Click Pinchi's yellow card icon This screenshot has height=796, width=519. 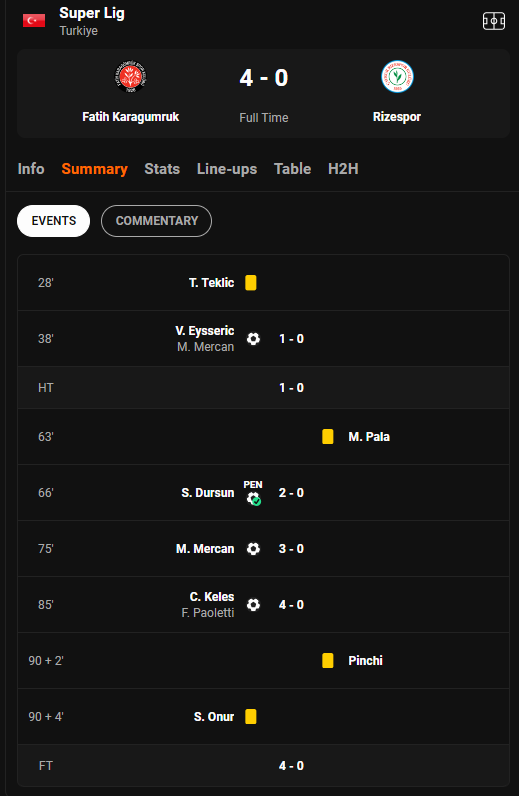[328, 660]
